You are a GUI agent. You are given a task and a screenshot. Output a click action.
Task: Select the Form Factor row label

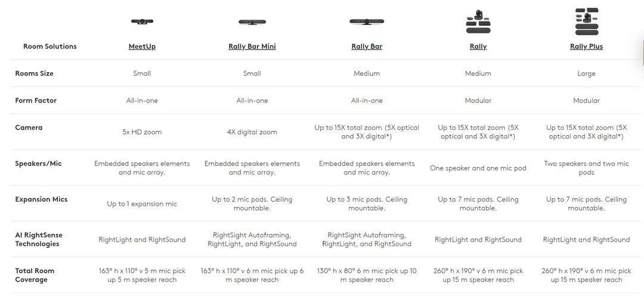coord(36,101)
